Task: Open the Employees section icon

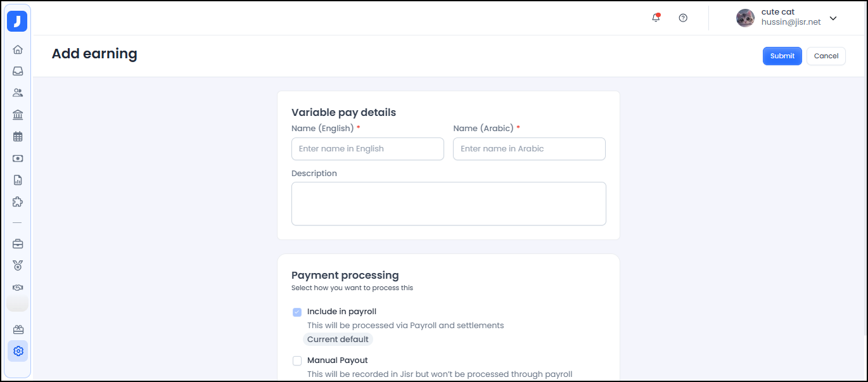Action: pos(18,92)
